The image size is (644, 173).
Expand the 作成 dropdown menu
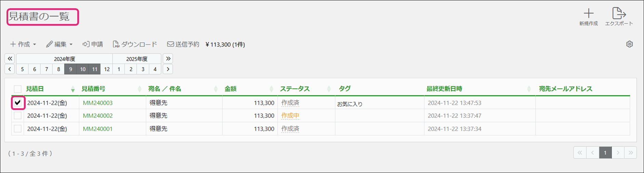(23, 44)
